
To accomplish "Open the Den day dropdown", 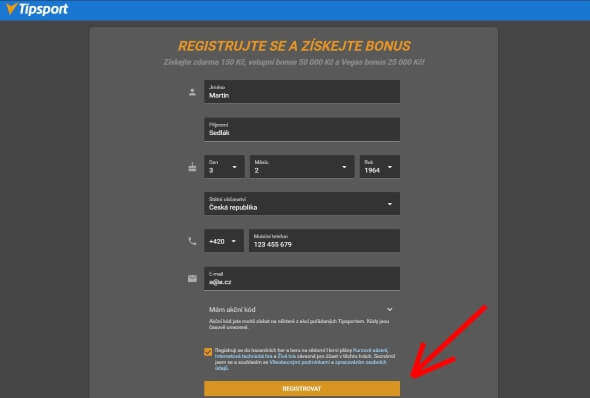I will click(224, 167).
